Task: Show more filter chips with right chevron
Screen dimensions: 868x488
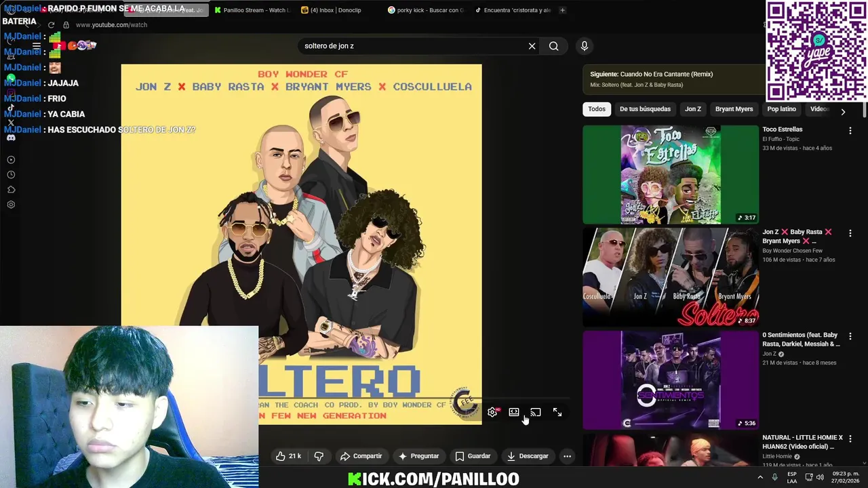Action: (x=843, y=112)
